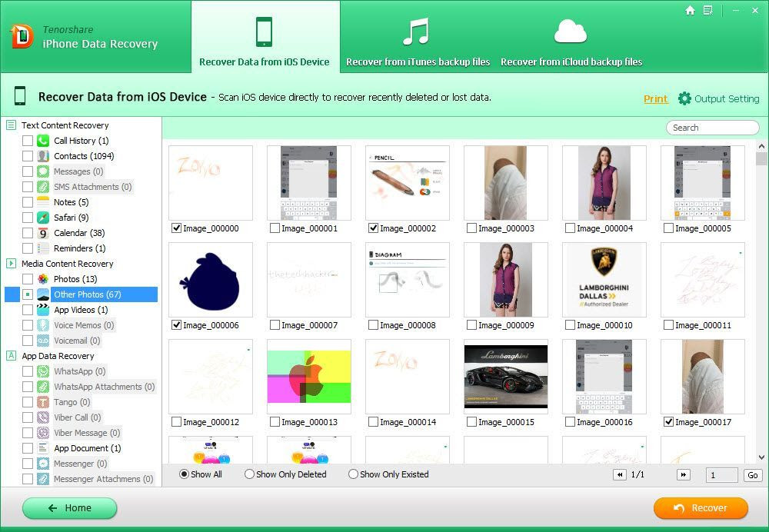Image resolution: width=769 pixels, height=532 pixels.
Task: Click the Safari compass icon
Action: [x=43, y=218]
